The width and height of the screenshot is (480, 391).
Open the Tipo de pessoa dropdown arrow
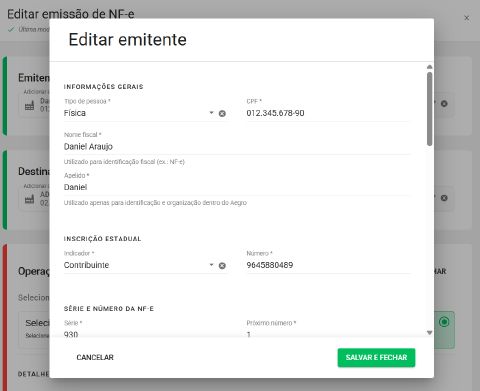tap(211, 113)
